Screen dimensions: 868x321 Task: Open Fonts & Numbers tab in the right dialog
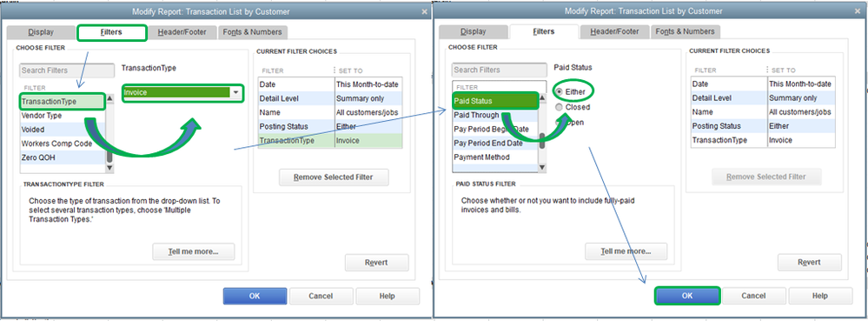click(x=686, y=32)
